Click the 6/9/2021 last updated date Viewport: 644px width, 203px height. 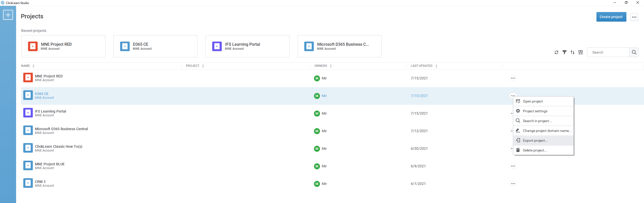418,166
